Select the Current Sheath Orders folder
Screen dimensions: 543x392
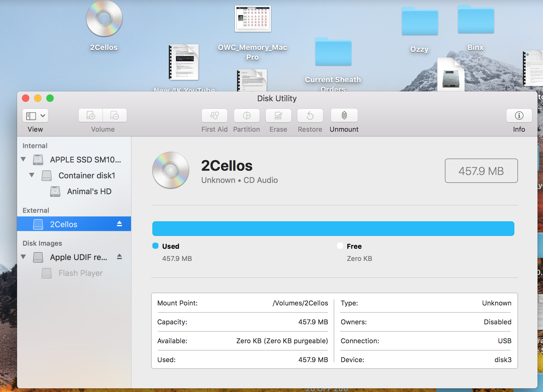pos(333,52)
